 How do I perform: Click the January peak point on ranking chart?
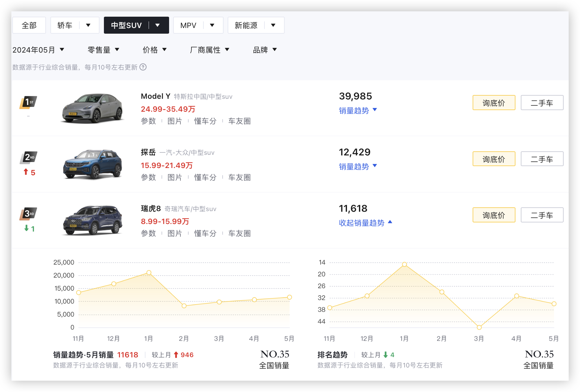pyautogui.click(x=404, y=264)
